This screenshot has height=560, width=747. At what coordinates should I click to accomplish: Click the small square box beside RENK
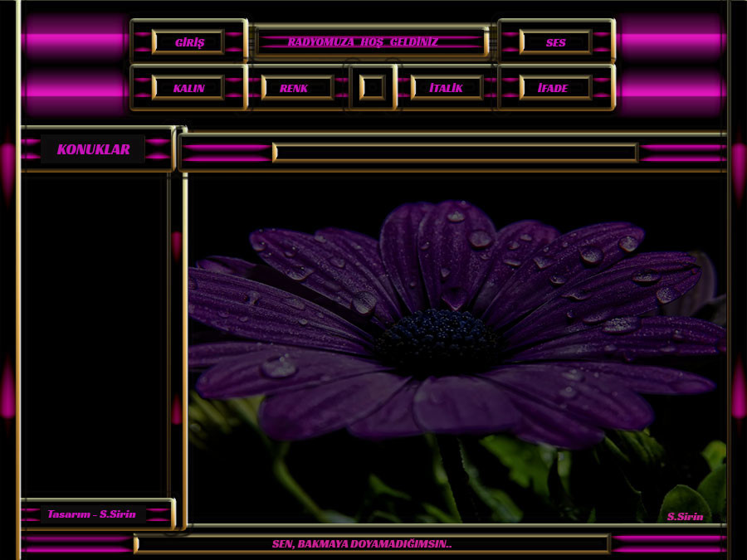point(372,88)
